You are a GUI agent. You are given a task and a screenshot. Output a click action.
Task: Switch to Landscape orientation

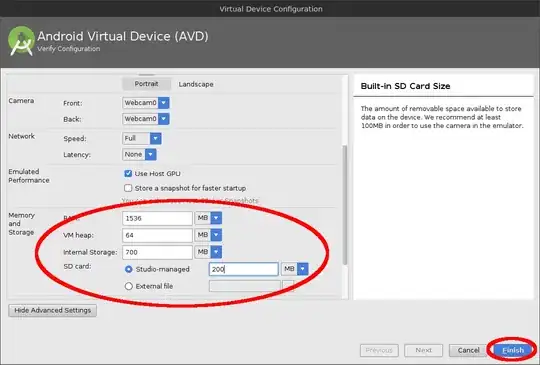[196, 84]
